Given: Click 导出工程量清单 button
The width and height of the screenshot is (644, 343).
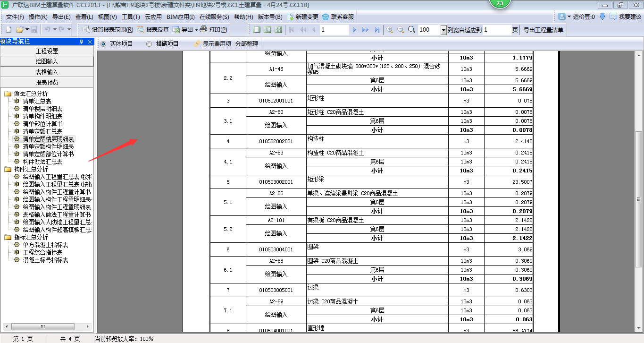Looking at the screenshot, I should (x=544, y=30).
